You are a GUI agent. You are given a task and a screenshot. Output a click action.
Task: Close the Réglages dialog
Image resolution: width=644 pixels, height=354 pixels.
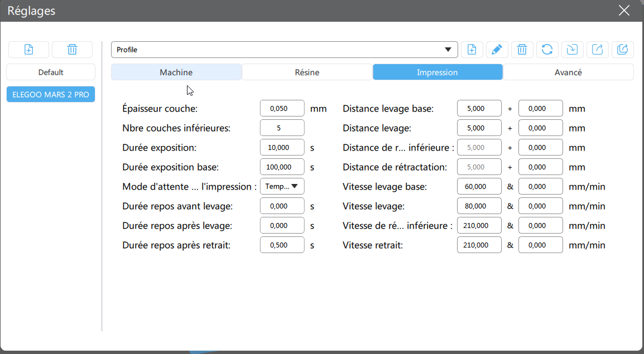click(x=624, y=11)
